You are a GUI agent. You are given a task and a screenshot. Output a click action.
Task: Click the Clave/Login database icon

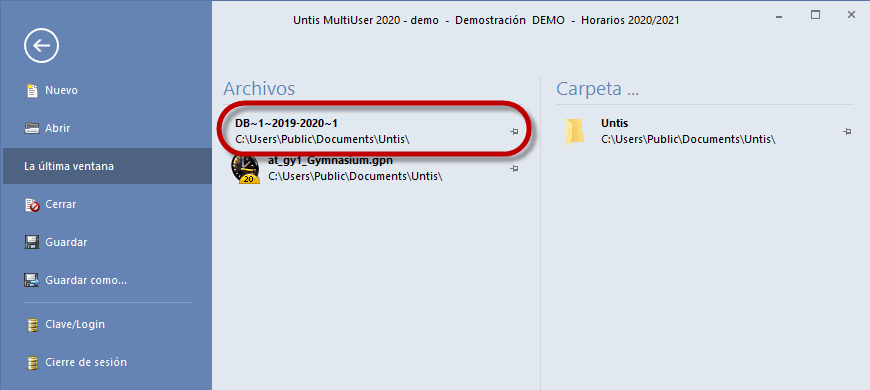click(x=32, y=325)
